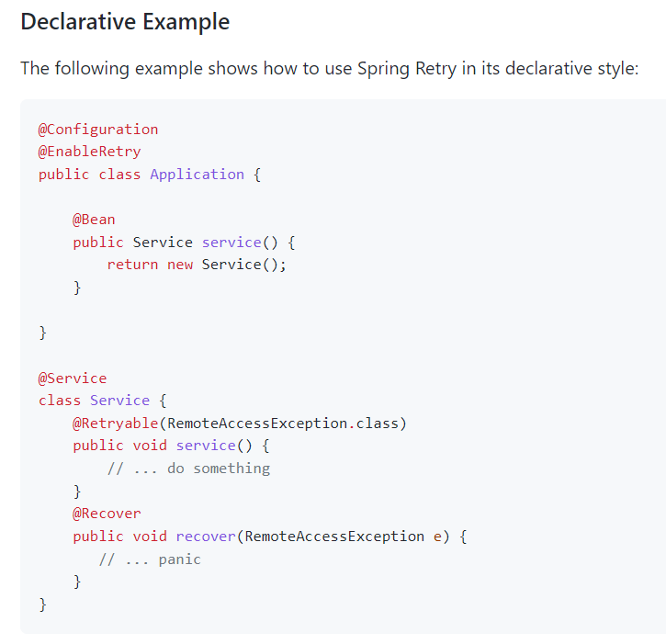Click the 'public class Application {' line
666x644 pixels.
pos(150,175)
